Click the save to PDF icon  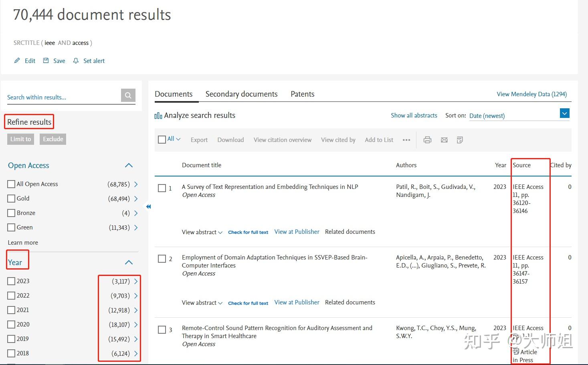point(460,140)
